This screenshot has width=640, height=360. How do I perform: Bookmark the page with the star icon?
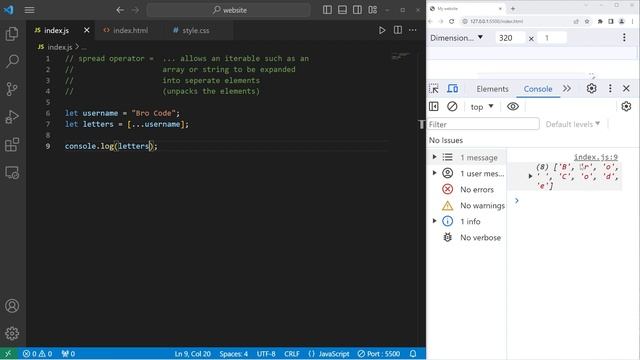tap(587, 21)
